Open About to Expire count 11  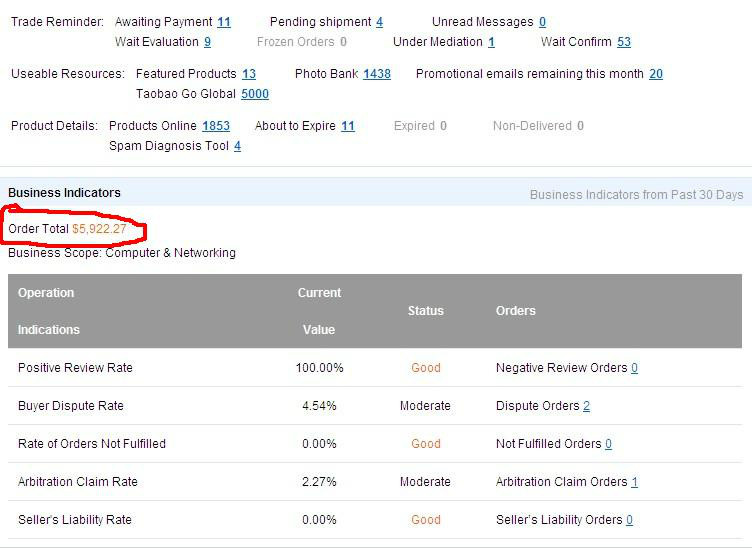[348, 126]
